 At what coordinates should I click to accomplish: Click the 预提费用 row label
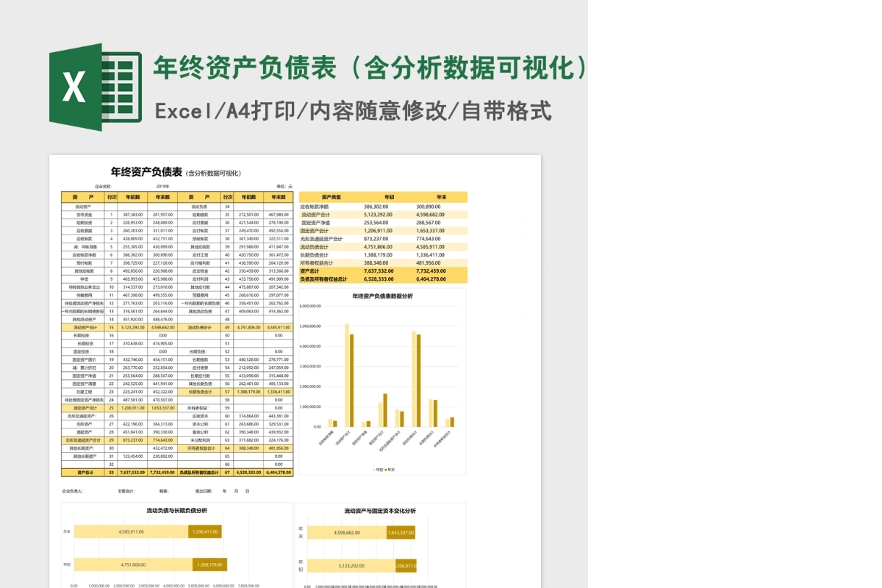(x=200, y=295)
